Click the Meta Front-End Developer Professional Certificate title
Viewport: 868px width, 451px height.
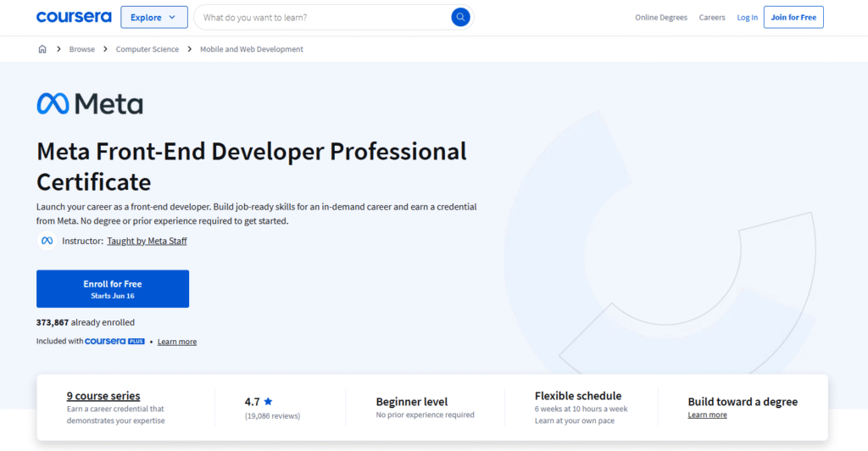click(251, 166)
